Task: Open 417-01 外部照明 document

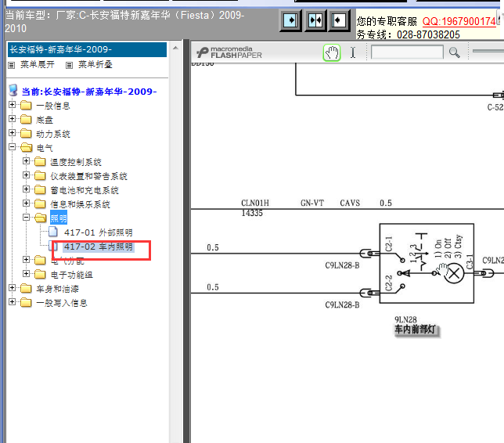Action: tap(99, 232)
